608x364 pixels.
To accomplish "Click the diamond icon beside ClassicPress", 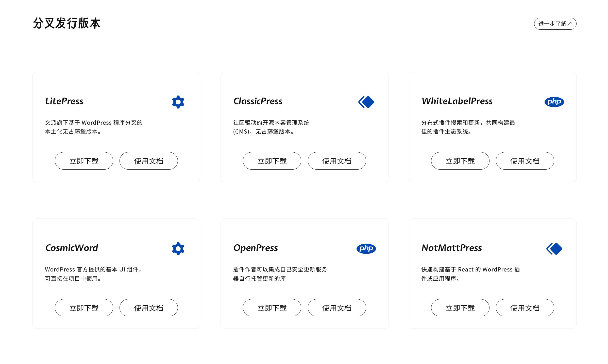I will [x=366, y=102].
